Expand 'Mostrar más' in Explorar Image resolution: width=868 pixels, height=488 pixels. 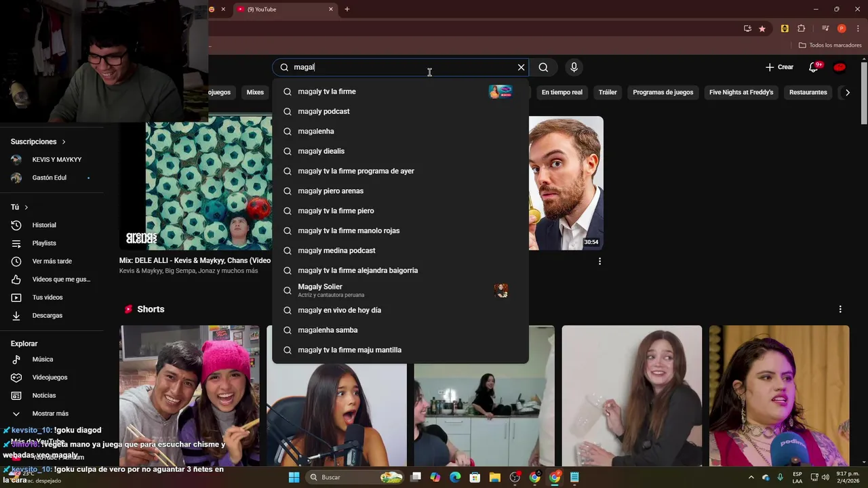pyautogui.click(x=52, y=413)
